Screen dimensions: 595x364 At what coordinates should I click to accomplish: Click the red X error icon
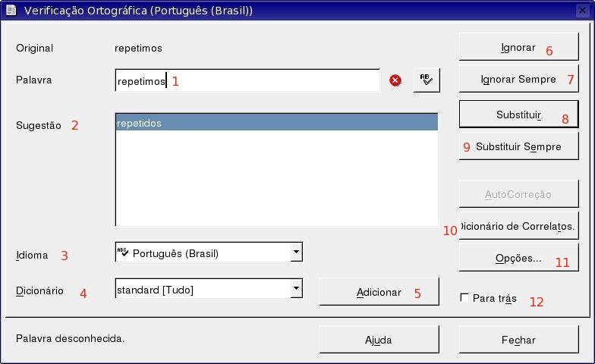395,80
